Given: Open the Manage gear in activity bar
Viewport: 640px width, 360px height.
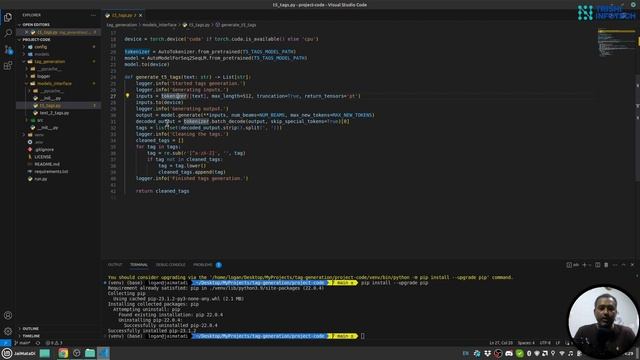Looking at the screenshot, I should [8, 331].
